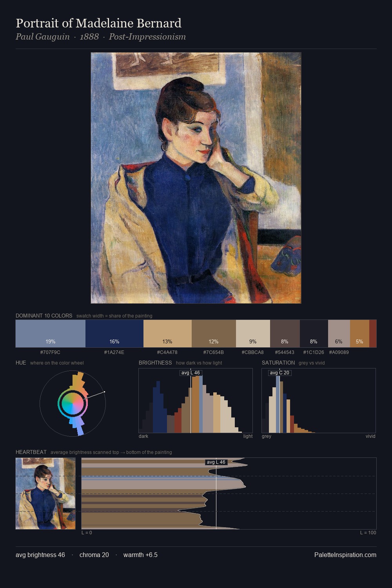The height and width of the screenshot is (588, 392).
Task: Click the warmth +6.5 footer stat
Action: [140, 555]
